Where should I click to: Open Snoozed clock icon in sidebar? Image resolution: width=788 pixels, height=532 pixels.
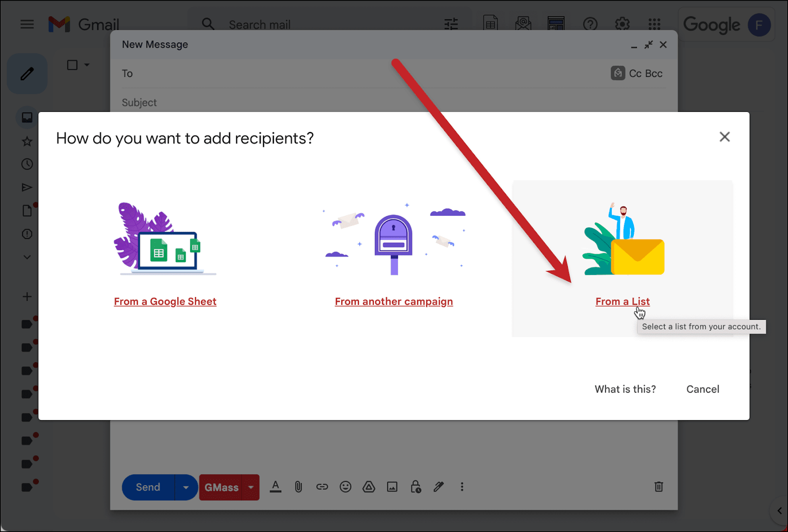coord(27,164)
